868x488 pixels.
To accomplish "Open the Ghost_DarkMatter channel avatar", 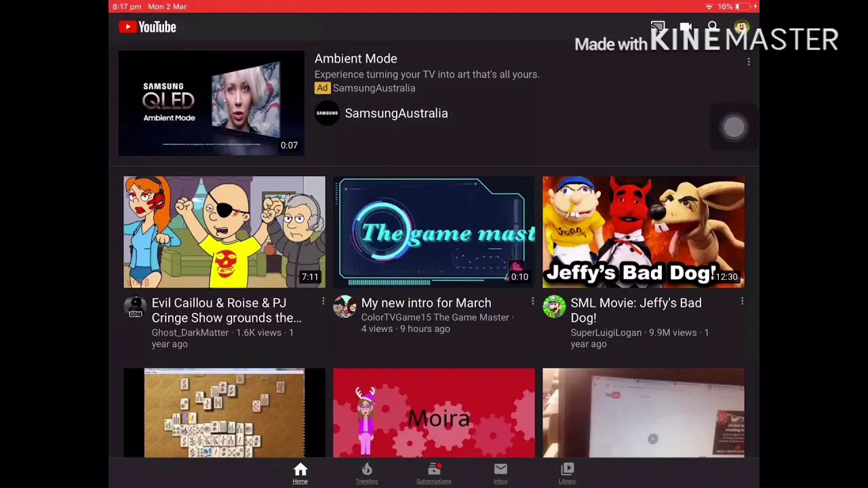I will [135, 307].
